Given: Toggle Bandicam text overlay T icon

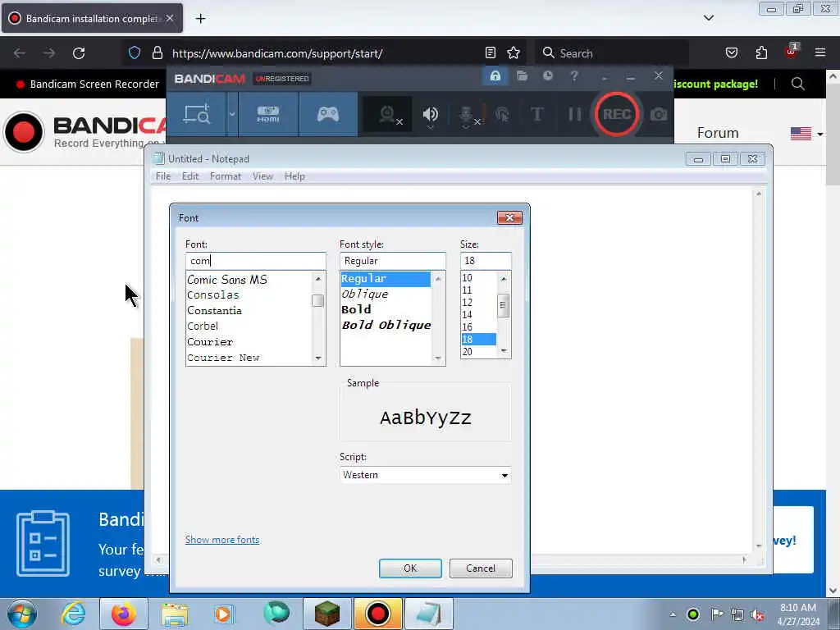Looking at the screenshot, I should pos(536,114).
